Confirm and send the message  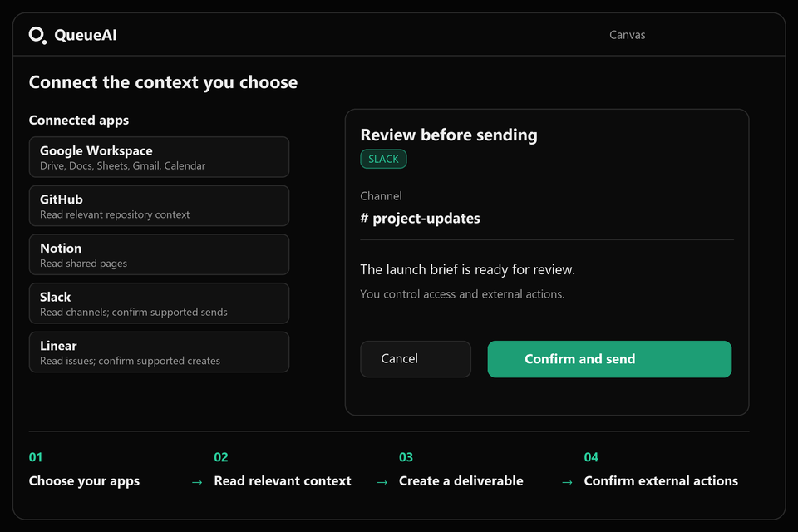click(609, 359)
